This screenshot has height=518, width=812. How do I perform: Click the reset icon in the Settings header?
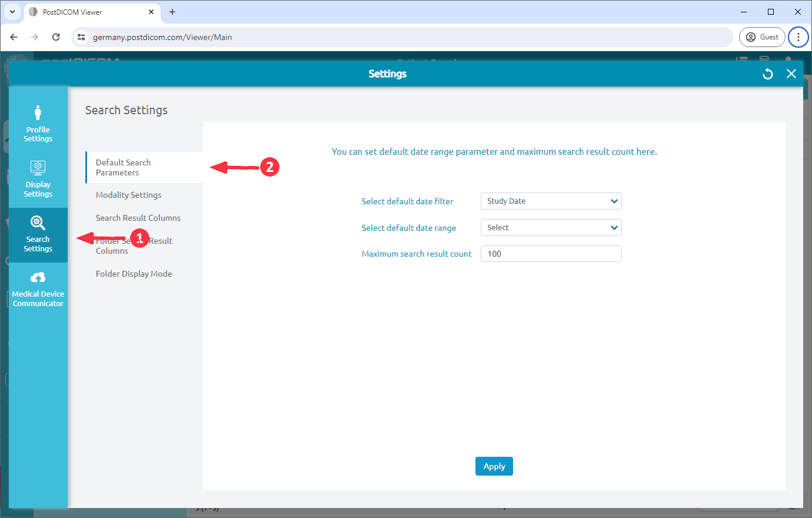tap(767, 74)
